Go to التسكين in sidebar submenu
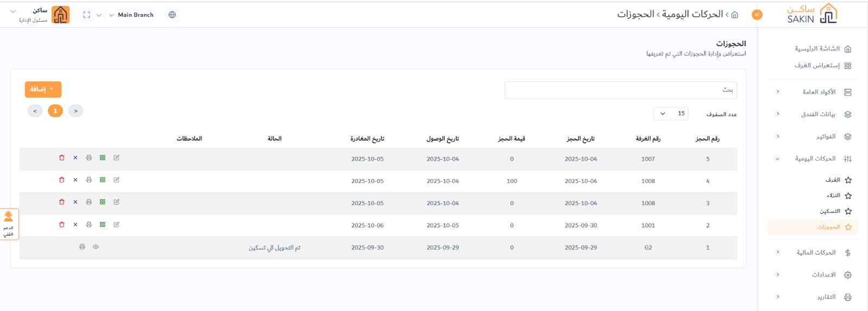 tap(829, 211)
